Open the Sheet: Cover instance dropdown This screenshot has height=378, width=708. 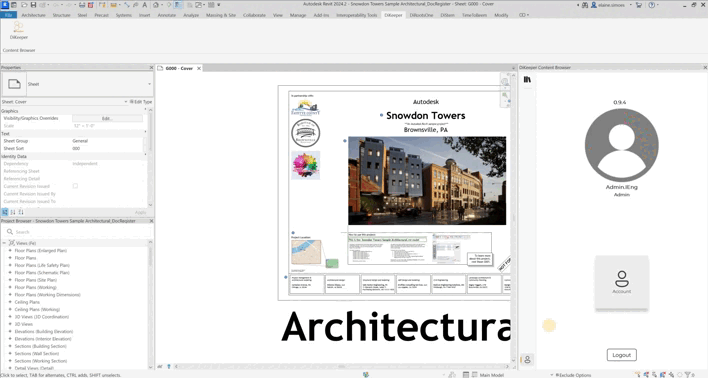point(126,102)
